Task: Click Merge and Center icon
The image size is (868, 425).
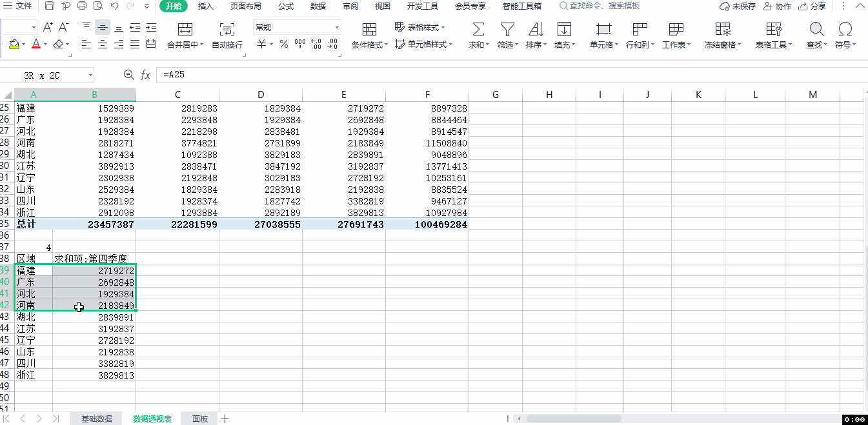Action: pyautogui.click(x=185, y=29)
